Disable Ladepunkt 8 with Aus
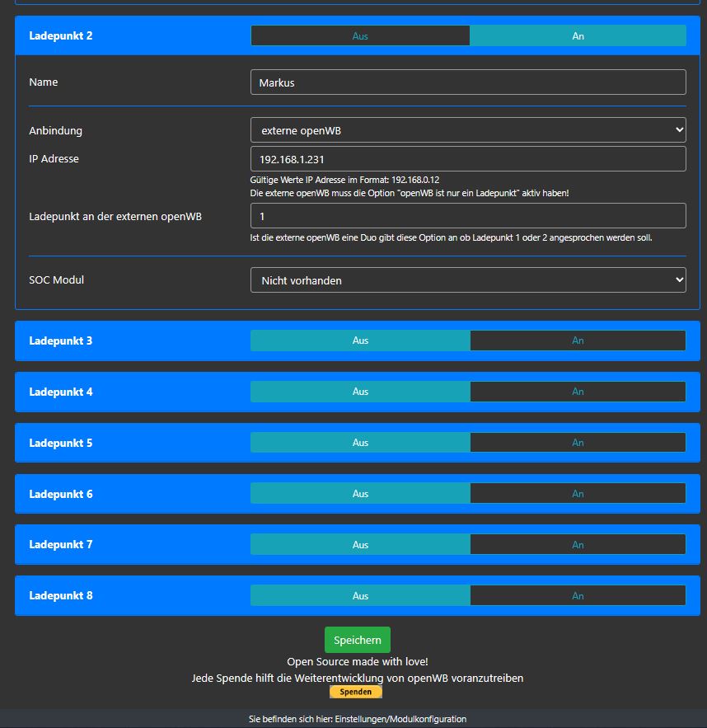This screenshot has width=707, height=728. pos(360,596)
